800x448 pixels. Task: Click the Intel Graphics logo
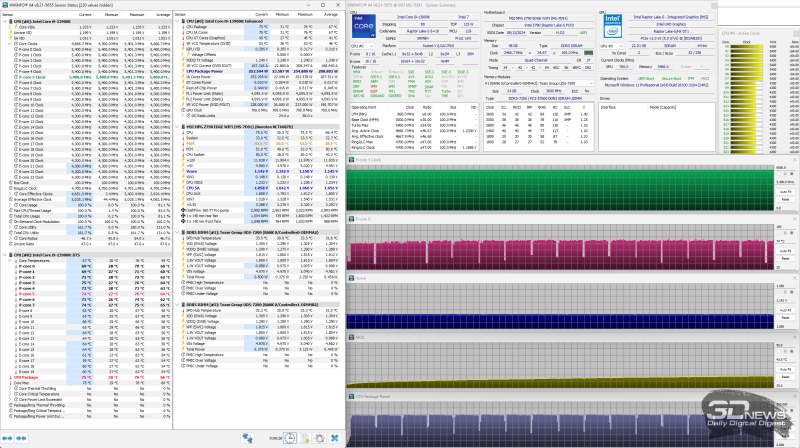(612, 26)
